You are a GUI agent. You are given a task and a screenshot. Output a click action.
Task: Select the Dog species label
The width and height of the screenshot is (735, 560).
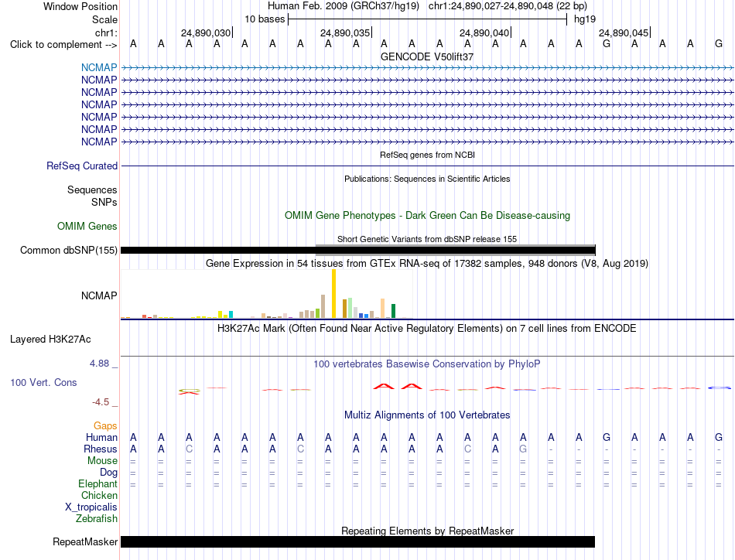[108, 473]
